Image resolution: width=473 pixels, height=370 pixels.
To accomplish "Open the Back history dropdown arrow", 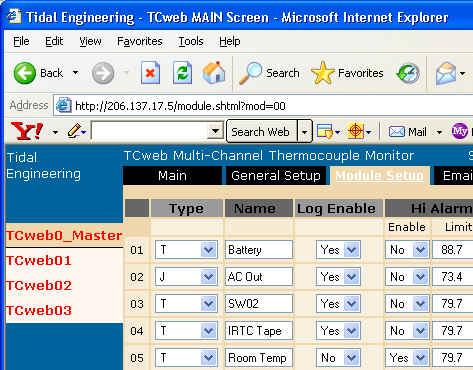I will pyautogui.click(x=76, y=72).
